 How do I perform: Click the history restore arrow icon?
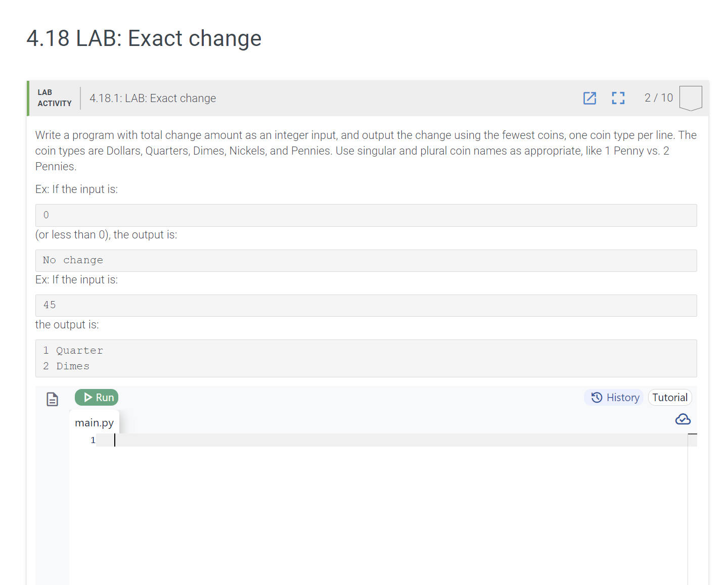pos(596,398)
